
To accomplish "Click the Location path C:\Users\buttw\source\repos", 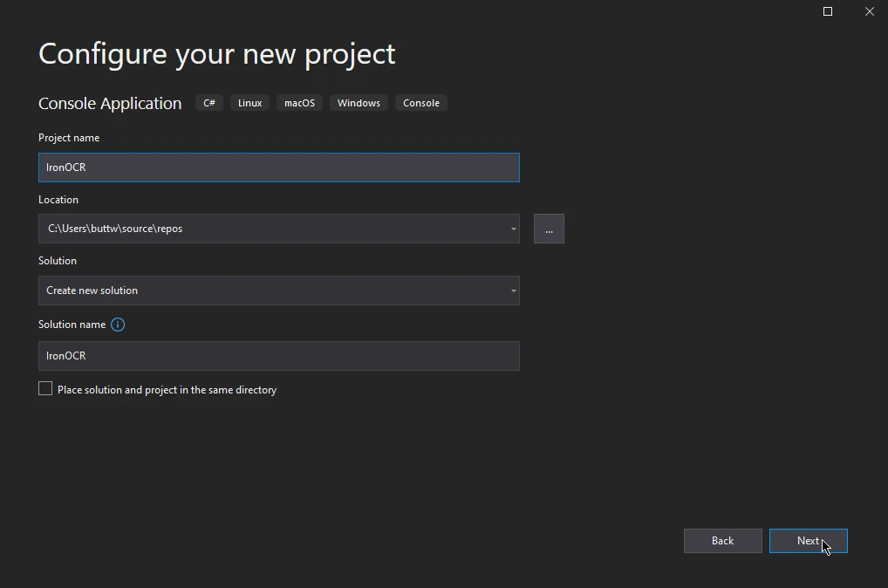I will (x=115, y=229).
